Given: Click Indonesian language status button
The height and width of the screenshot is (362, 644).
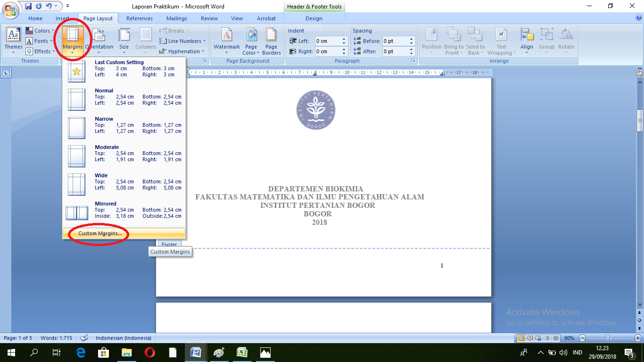Looking at the screenshot, I should pyautogui.click(x=124, y=338).
